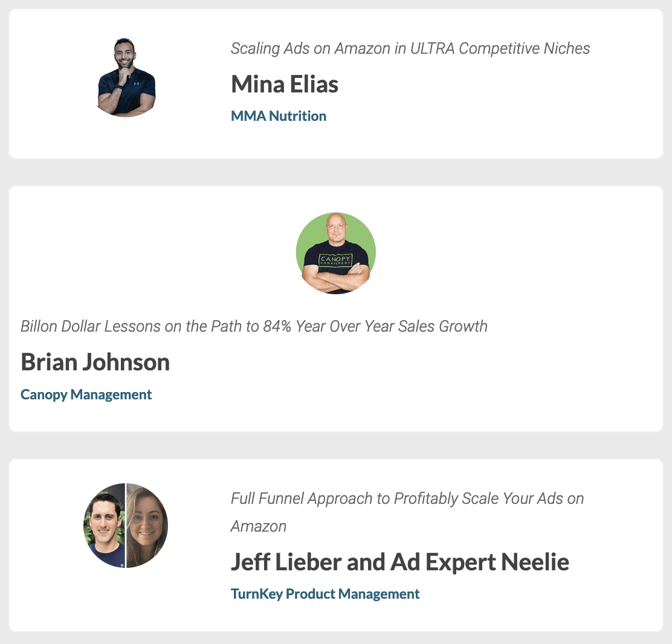Click the Canopy logo on Brian's shirt
The image size is (672, 644).
[x=336, y=260]
